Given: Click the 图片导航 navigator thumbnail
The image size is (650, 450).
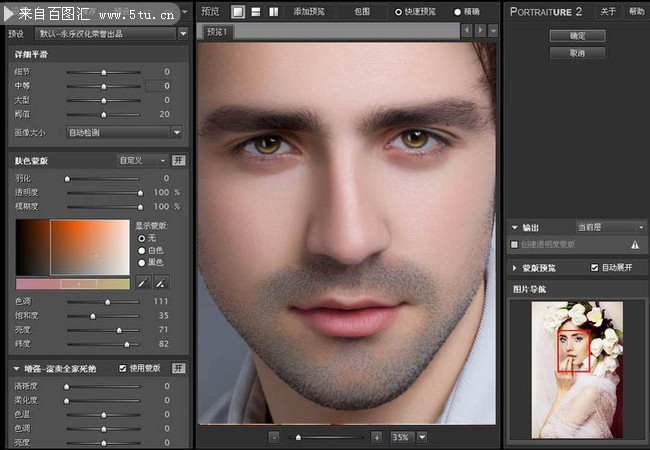Looking at the screenshot, I should point(577,370).
